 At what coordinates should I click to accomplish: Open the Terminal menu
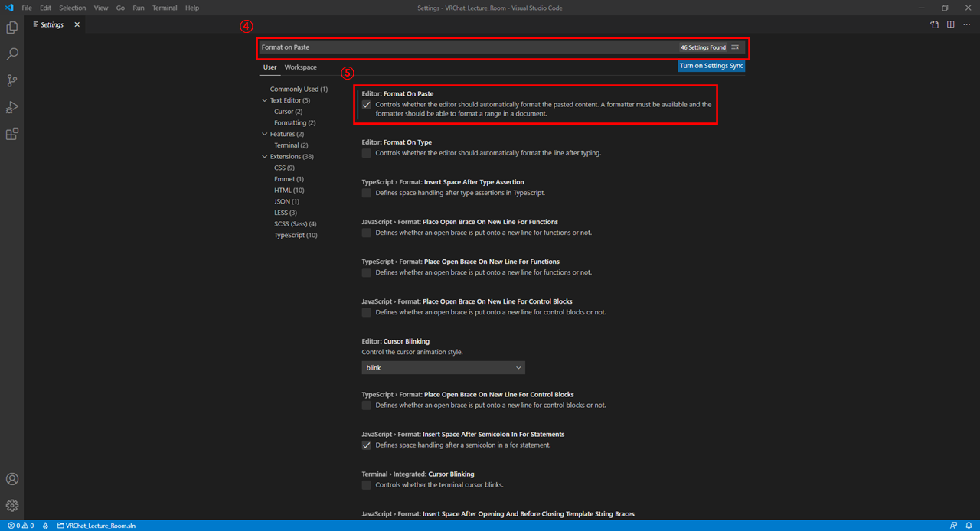(165, 8)
